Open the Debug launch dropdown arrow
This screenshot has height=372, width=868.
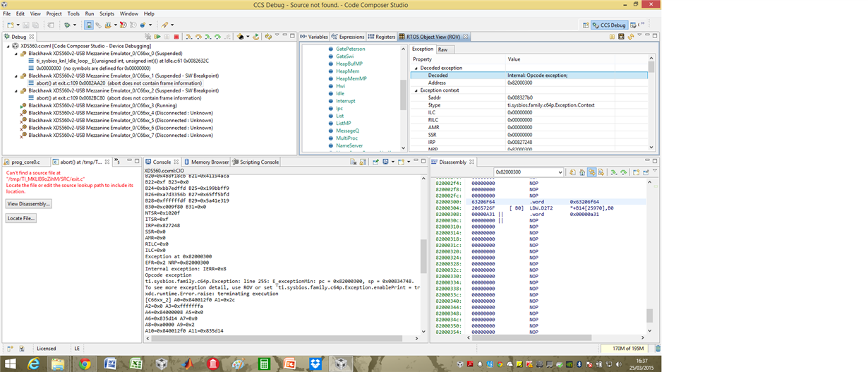(x=75, y=25)
